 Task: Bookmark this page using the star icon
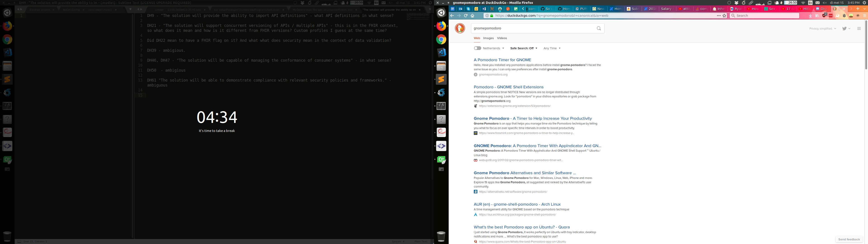pyautogui.click(x=724, y=16)
